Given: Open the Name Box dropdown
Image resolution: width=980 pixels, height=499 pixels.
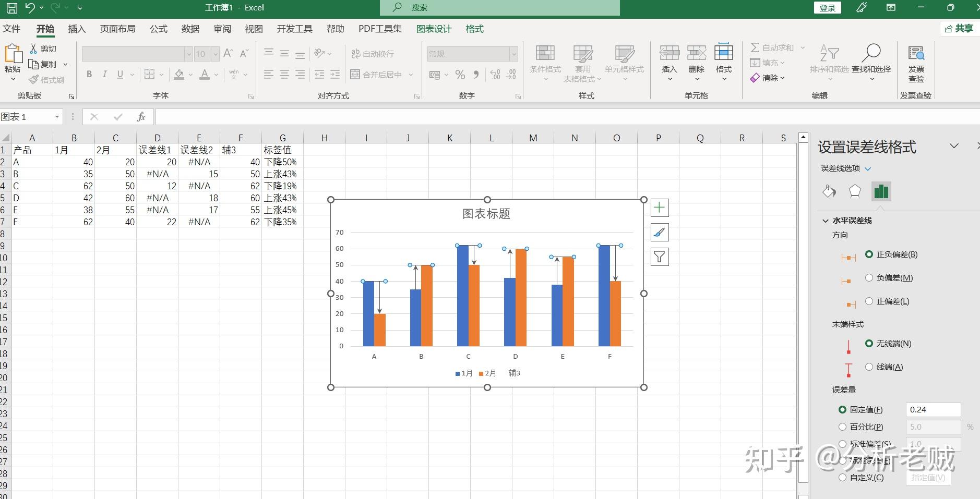Looking at the screenshot, I should point(57,117).
